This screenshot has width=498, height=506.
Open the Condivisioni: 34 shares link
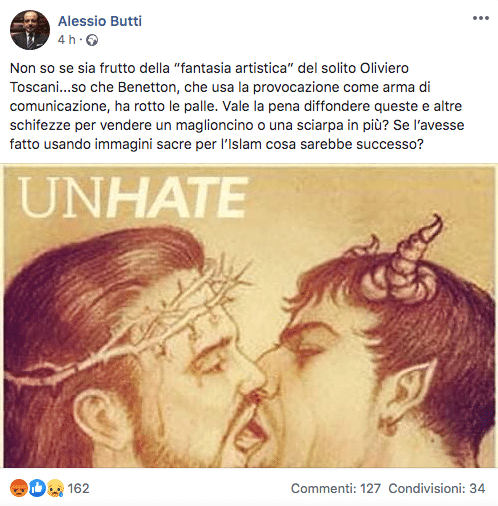(x=437, y=488)
